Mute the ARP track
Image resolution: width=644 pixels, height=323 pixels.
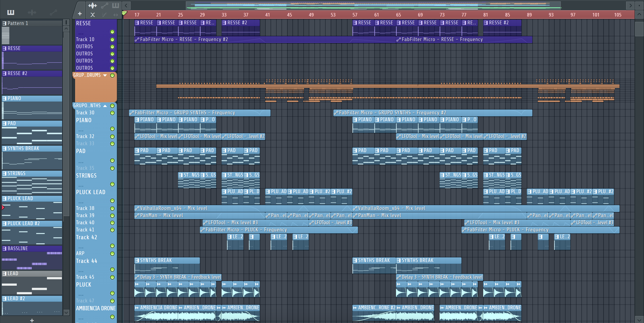[112, 254]
